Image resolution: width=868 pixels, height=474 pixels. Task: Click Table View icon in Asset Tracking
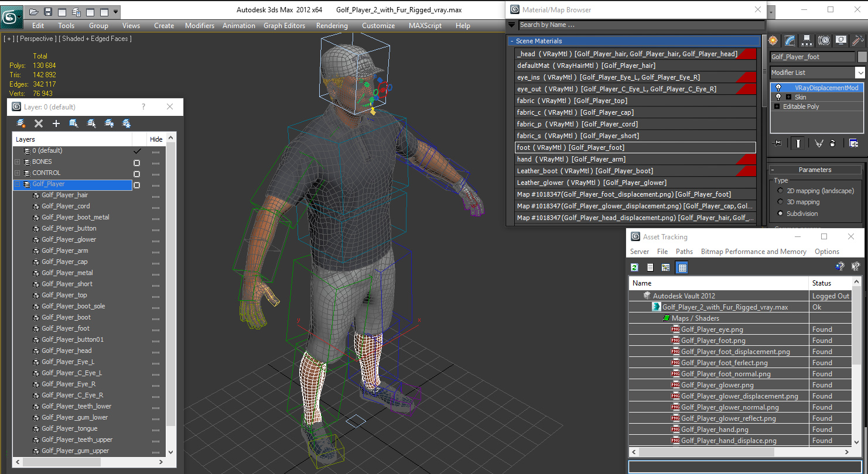682,267
